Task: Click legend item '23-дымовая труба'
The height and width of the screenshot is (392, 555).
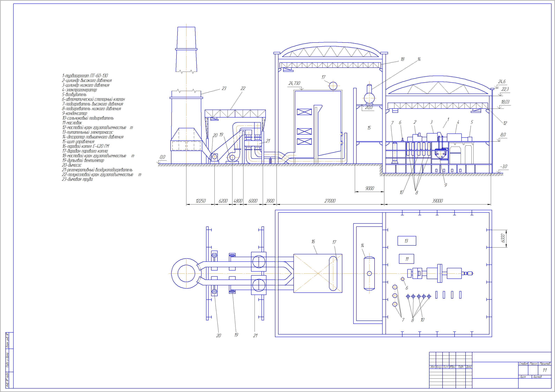Action: tap(77, 179)
